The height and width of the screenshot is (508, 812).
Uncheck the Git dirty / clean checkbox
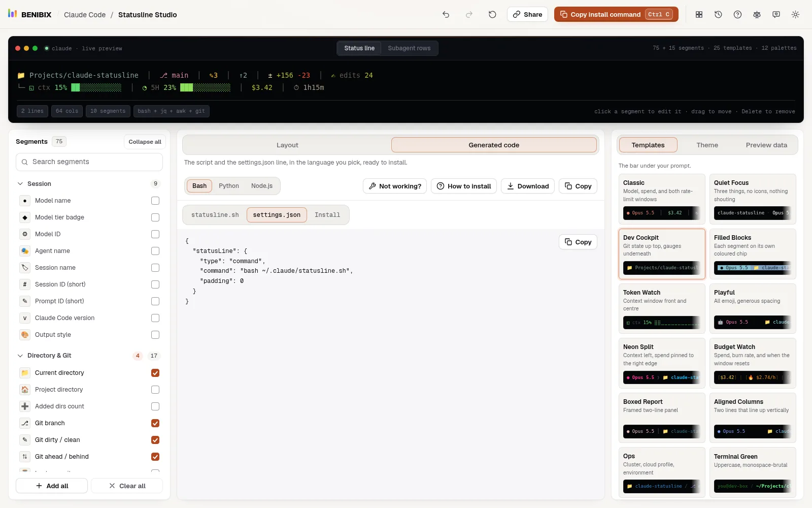155,440
